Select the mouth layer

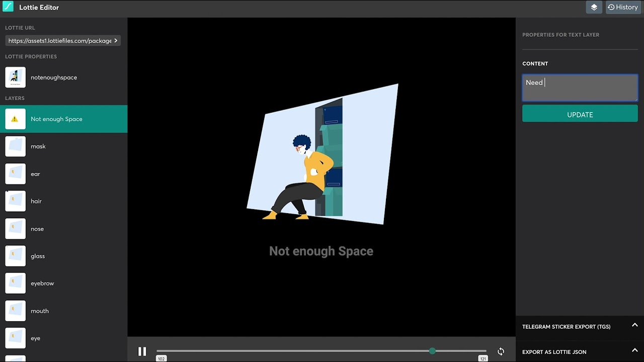pos(63,311)
